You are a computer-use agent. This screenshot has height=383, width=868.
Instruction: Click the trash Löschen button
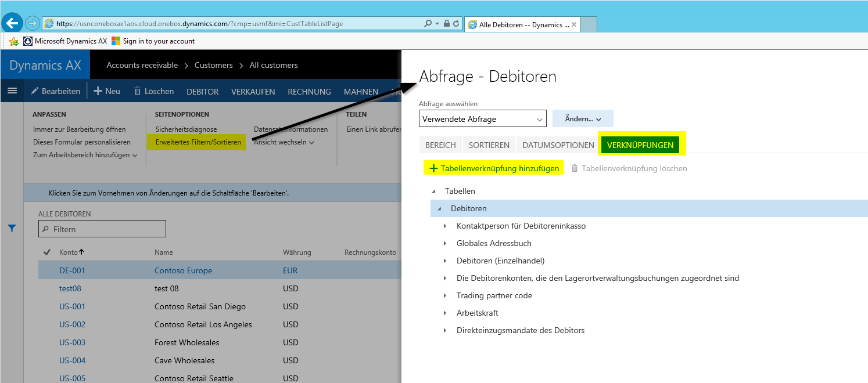click(154, 91)
